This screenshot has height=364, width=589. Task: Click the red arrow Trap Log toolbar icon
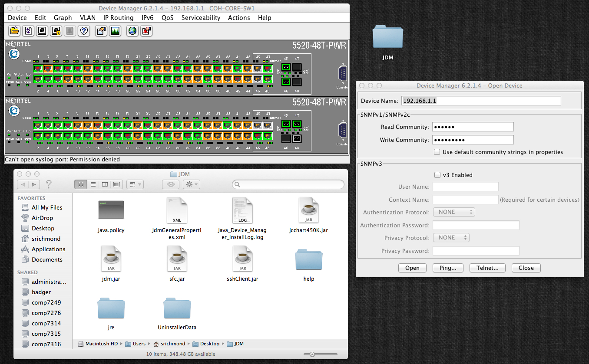click(x=146, y=31)
